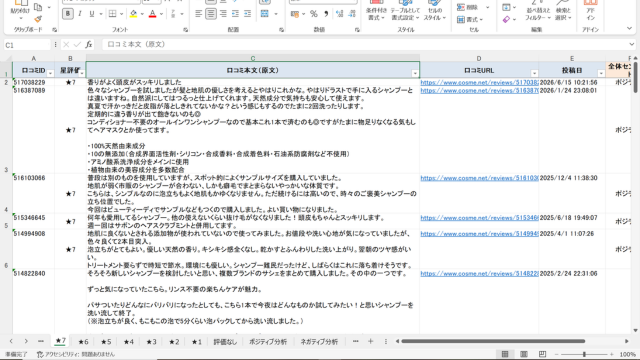Toggle italic formatting
Viewport: 640px width, 360px height.
click(80, 14)
